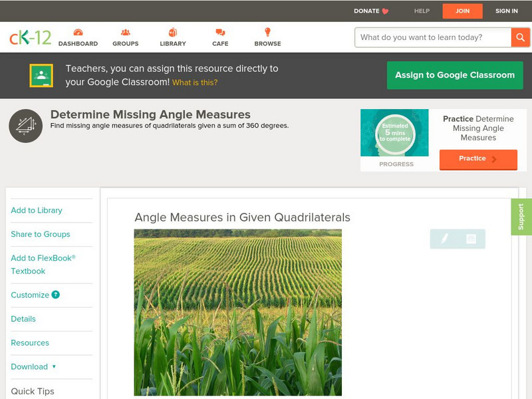Image resolution: width=532 pixels, height=399 pixels.
Task: Click the CK-12 logo
Action: pos(30,37)
